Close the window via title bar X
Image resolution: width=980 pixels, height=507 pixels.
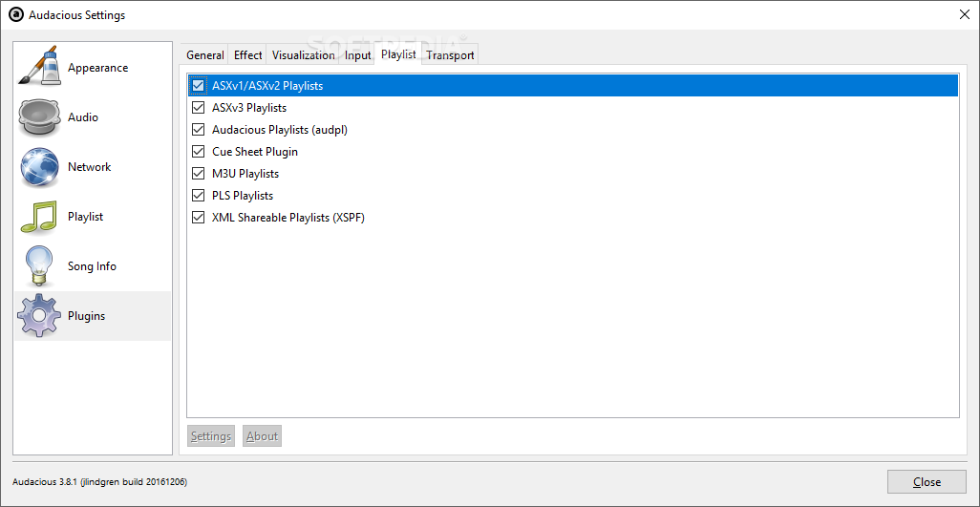tap(965, 15)
